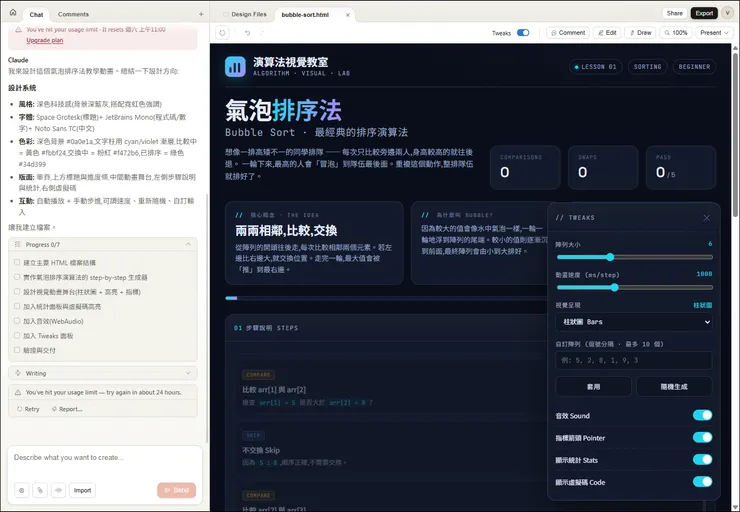740x512 pixels.
Task: Check 驗證與交付 task
Action: [17, 350]
